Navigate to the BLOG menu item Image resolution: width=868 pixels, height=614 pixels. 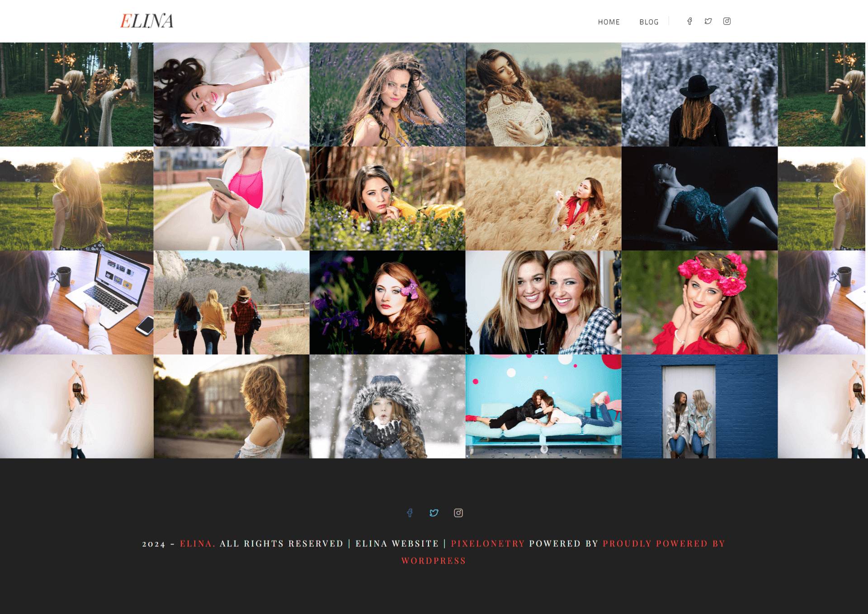(649, 21)
